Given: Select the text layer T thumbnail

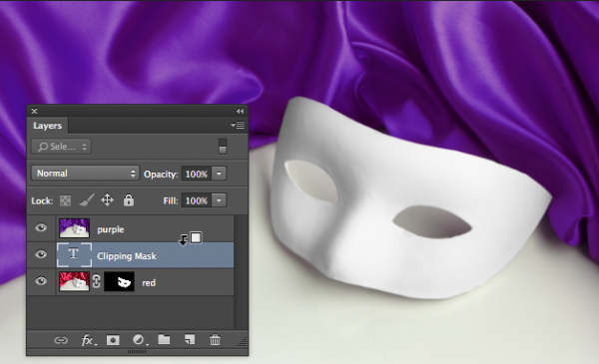Looking at the screenshot, I should click(74, 254).
